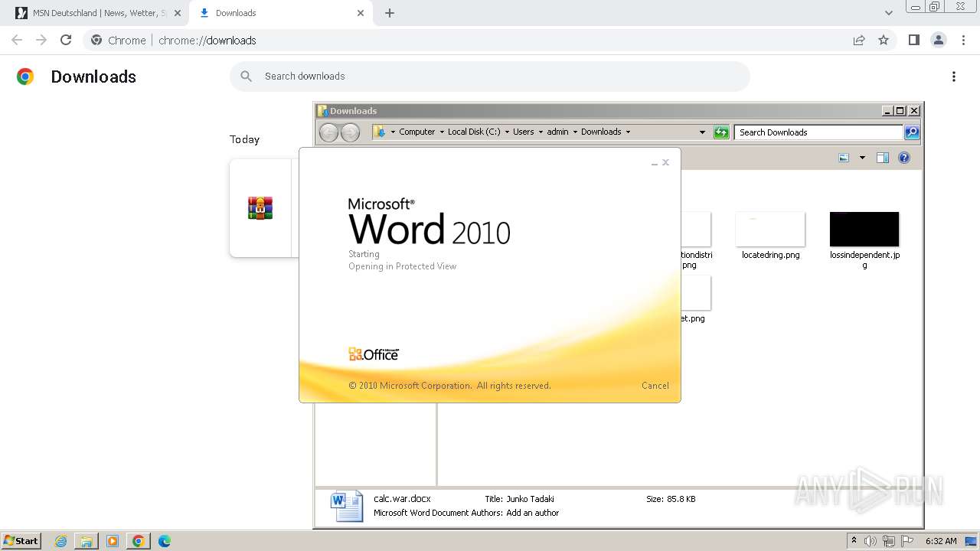Click the calc.war.docx filename text
The height and width of the screenshot is (551, 980).
click(x=402, y=498)
